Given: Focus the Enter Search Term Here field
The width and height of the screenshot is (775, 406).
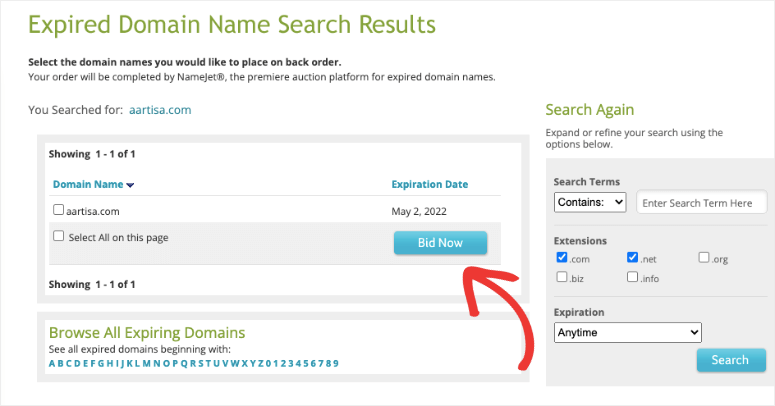Looking at the screenshot, I should [x=702, y=202].
